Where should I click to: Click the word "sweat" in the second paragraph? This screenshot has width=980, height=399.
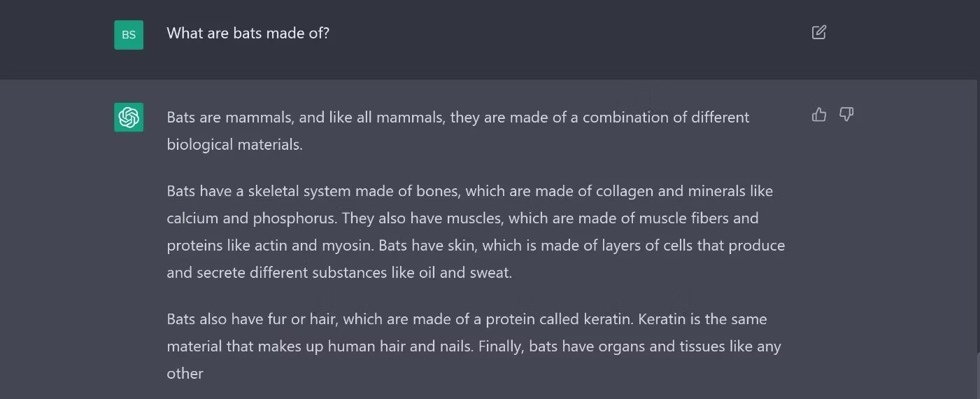pos(492,273)
